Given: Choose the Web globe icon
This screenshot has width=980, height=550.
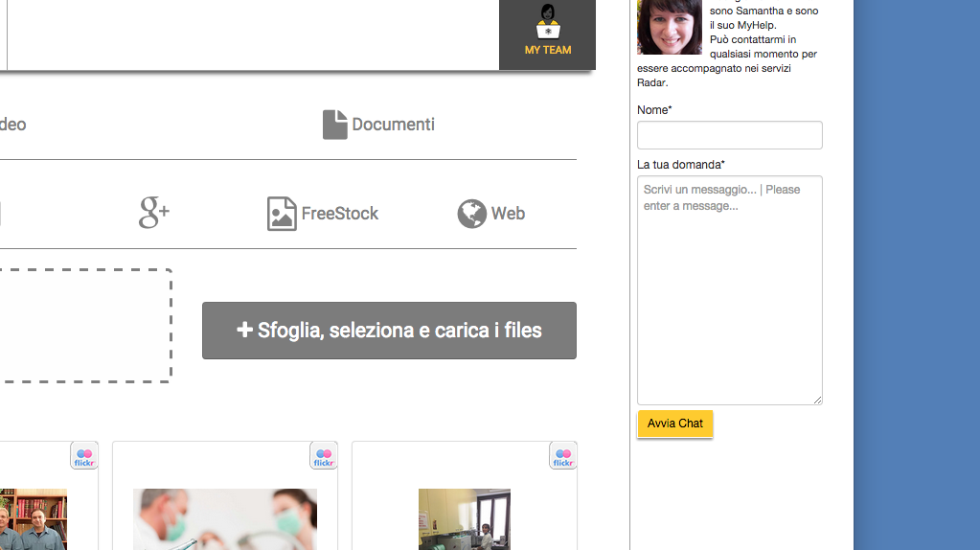Looking at the screenshot, I should click(471, 214).
